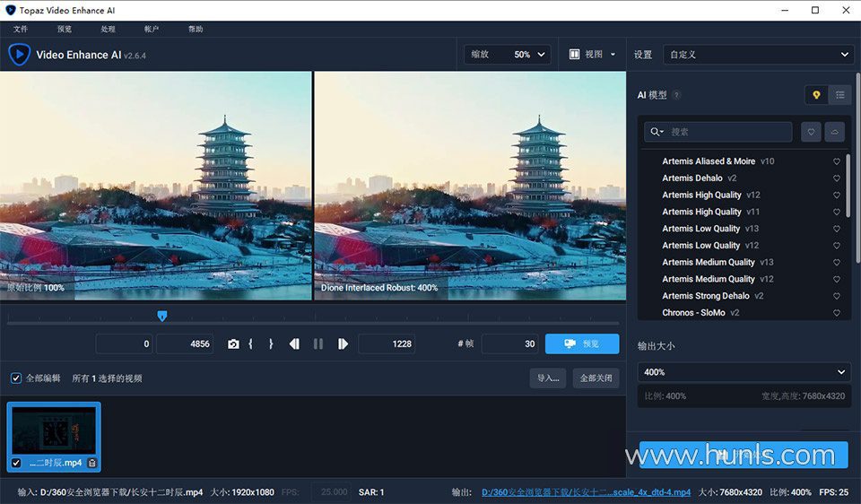Expand the 400% output size dropdown

pos(744,372)
